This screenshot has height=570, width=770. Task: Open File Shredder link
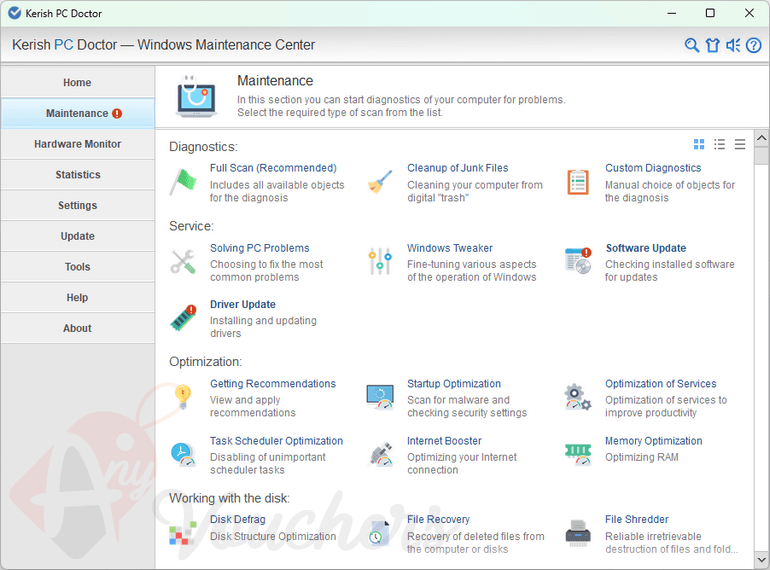coord(636,519)
